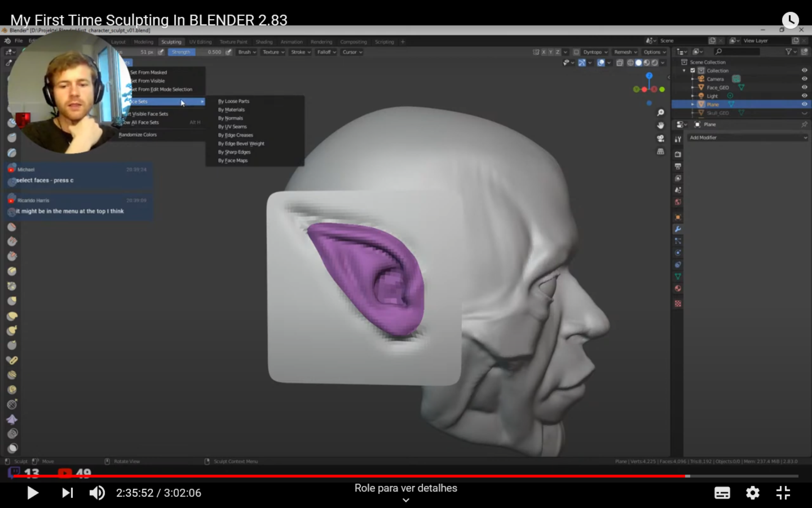The image size is (812, 508).
Task: Open the Brush dropdown
Action: coord(247,52)
